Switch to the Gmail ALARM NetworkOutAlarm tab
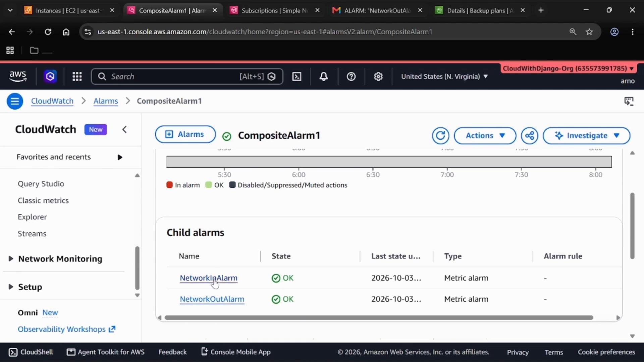The height and width of the screenshot is (362, 644). (377, 10)
